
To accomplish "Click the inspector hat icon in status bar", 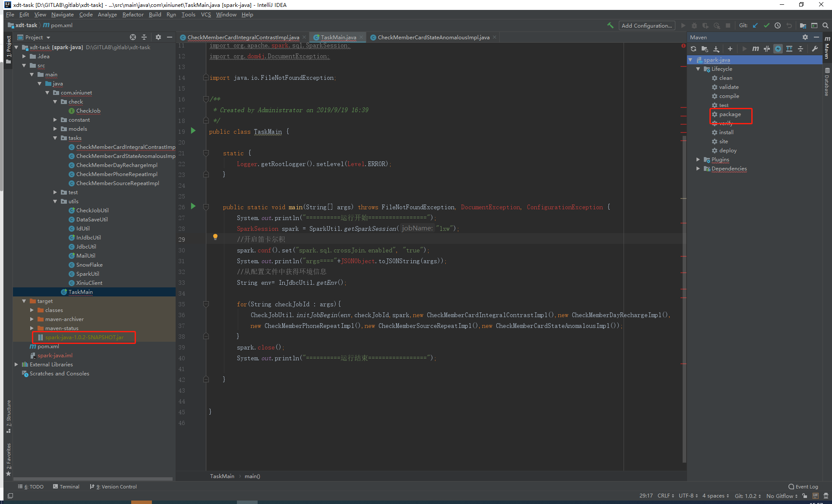I will (x=826, y=496).
